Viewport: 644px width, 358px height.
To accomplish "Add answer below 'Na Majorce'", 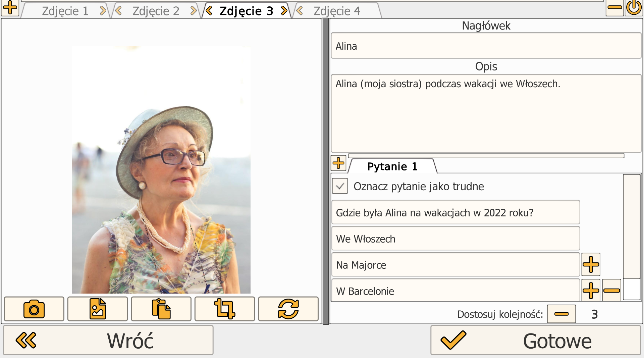I will (591, 264).
